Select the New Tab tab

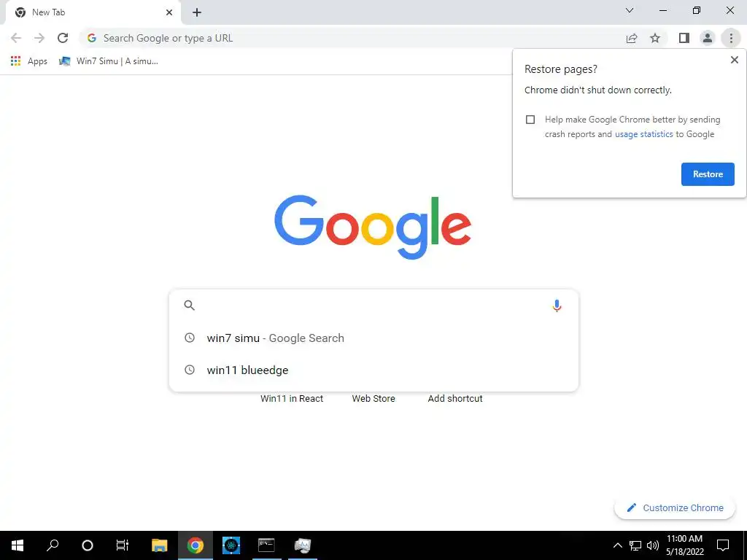coord(93,12)
